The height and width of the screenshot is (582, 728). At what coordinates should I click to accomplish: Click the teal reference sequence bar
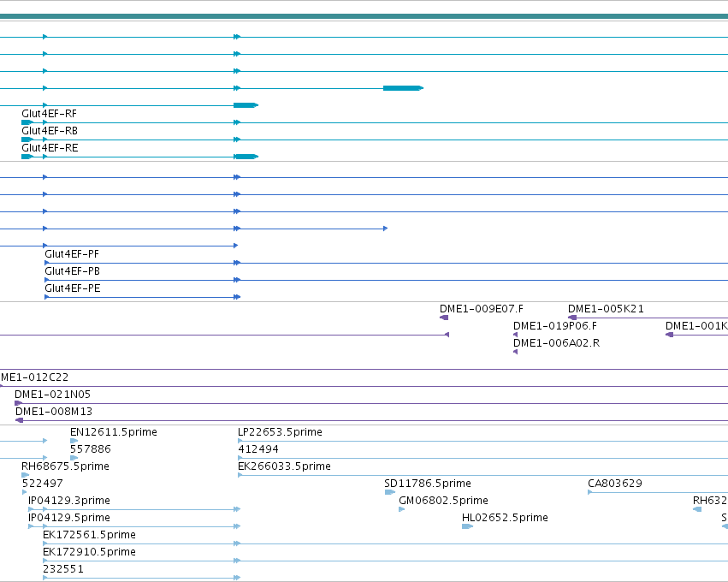[x=364, y=17]
